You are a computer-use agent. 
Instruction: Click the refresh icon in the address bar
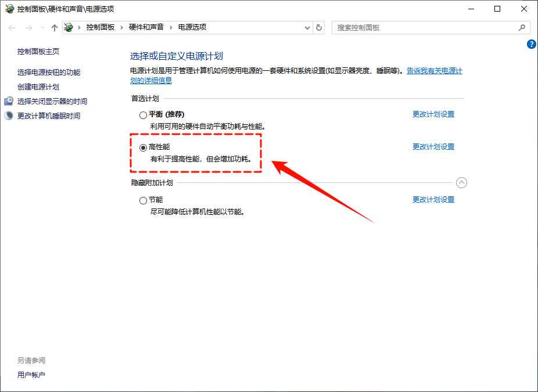pyautogui.click(x=318, y=27)
